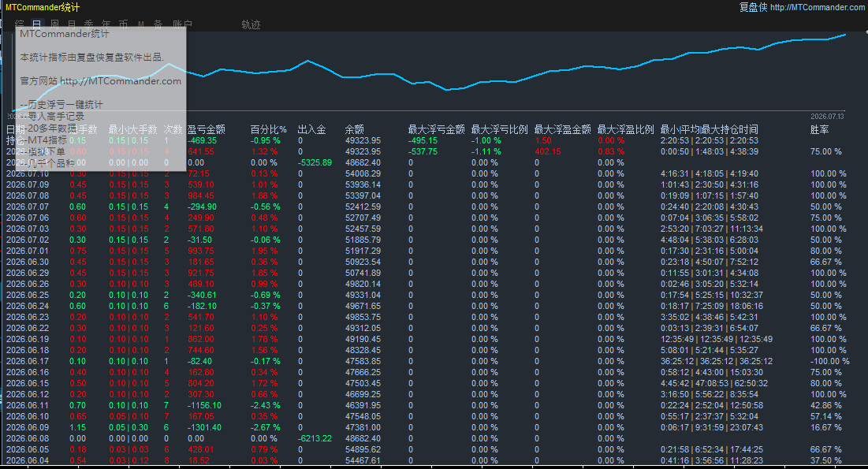Switch to the 年 yearly tab

(106, 24)
